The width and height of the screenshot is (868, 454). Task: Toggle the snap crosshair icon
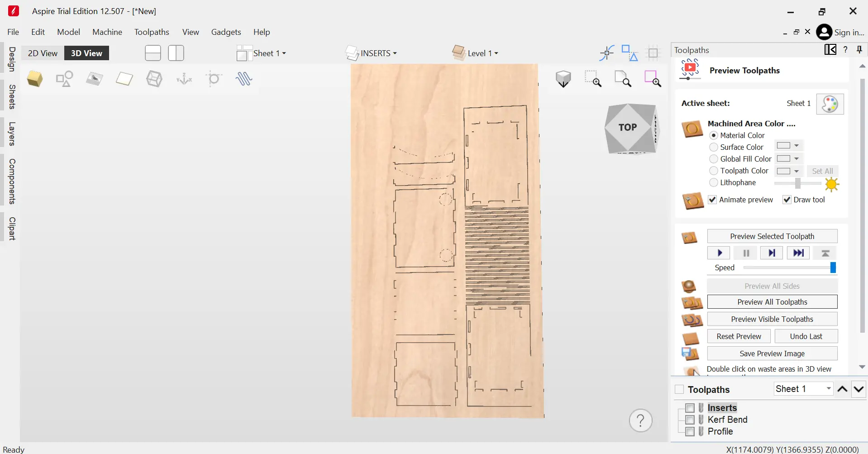(606, 53)
